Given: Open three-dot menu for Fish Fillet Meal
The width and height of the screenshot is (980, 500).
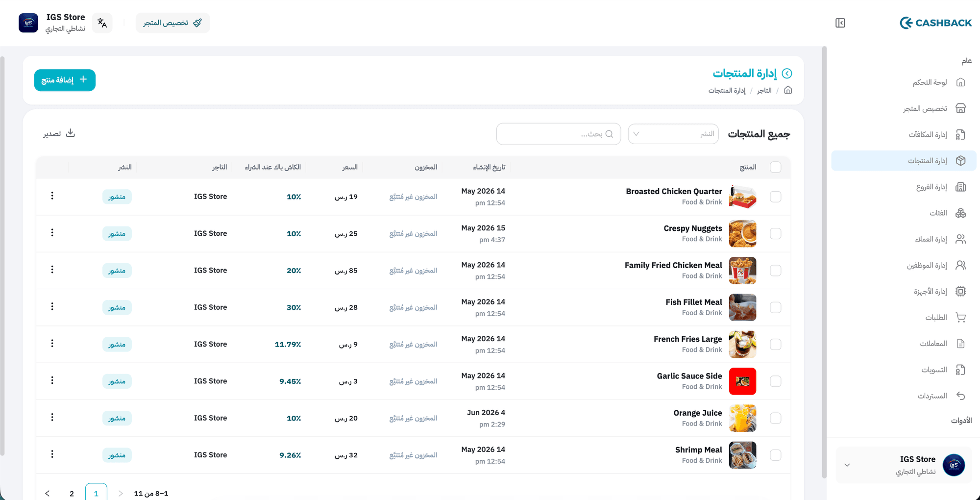Looking at the screenshot, I should point(52,306).
